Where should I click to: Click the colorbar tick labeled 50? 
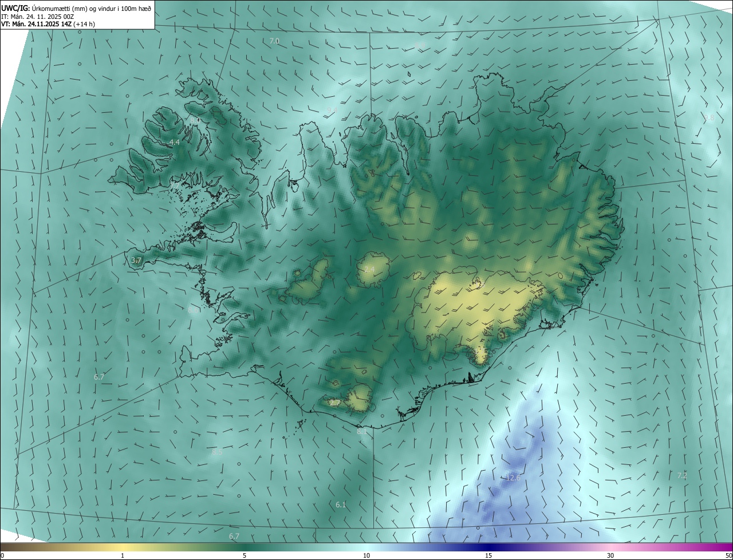[x=728, y=555]
